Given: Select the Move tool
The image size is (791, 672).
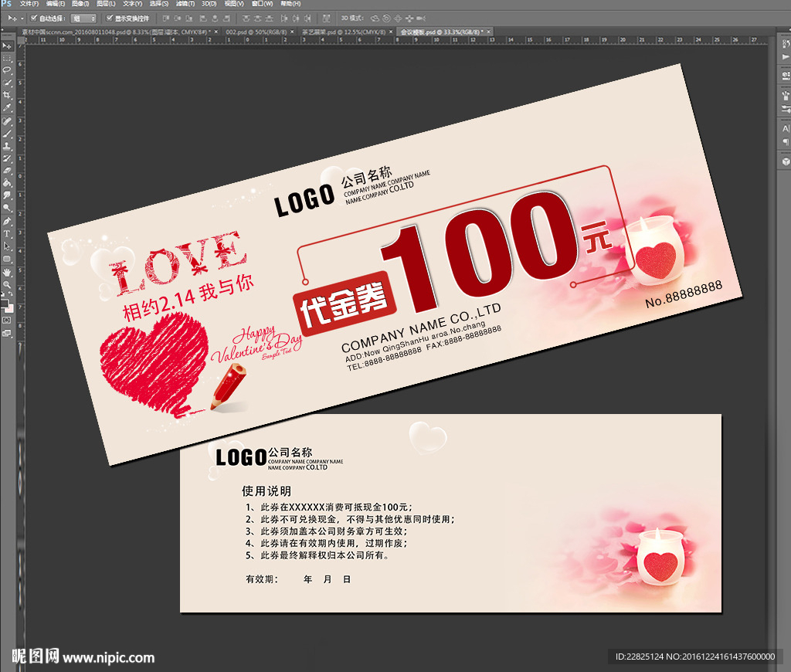Looking at the screenshot, I should click(x=7, y=46).
